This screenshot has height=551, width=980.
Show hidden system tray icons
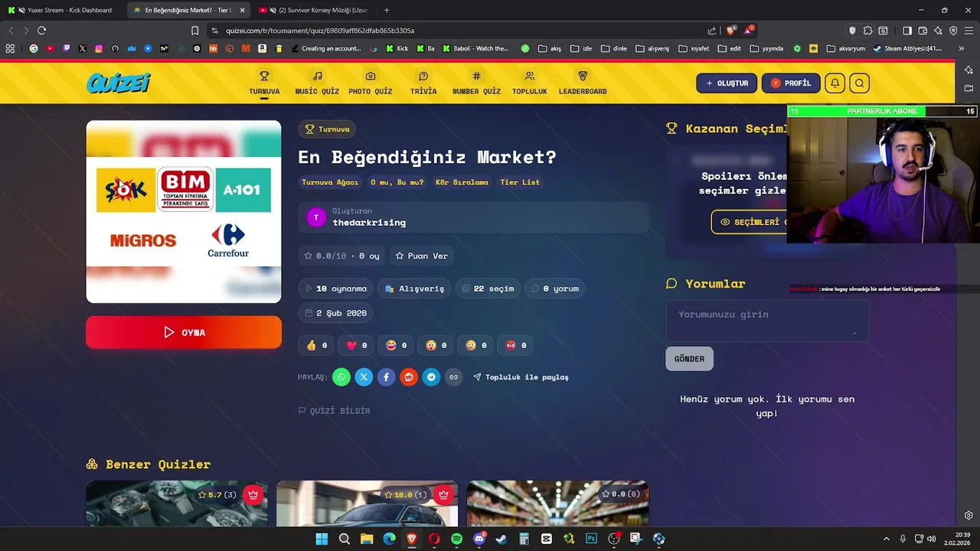tap(887, 539)
